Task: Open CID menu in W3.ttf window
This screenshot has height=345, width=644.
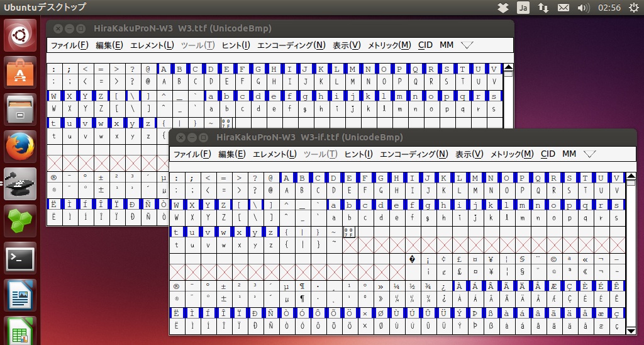Action: click(x=426, y=45)
